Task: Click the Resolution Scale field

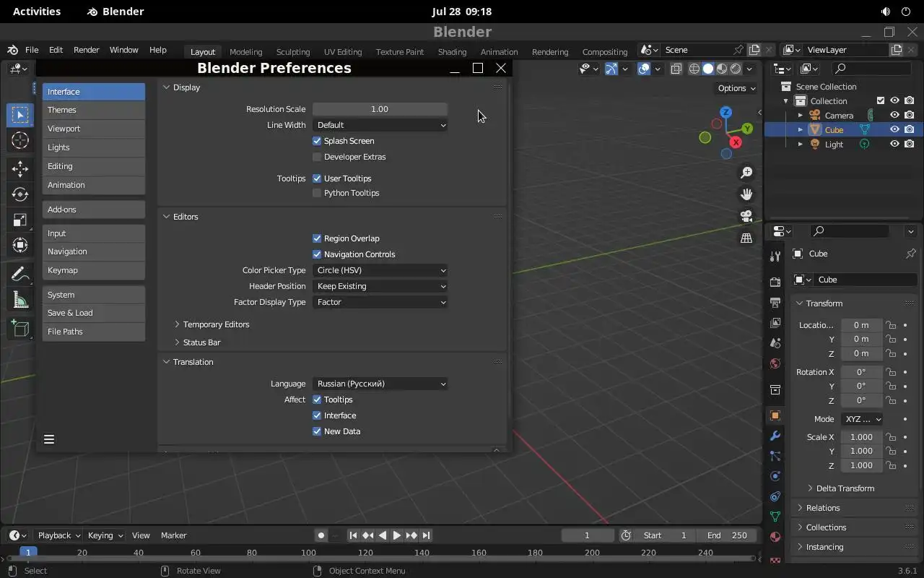Action: pos(380,109)
